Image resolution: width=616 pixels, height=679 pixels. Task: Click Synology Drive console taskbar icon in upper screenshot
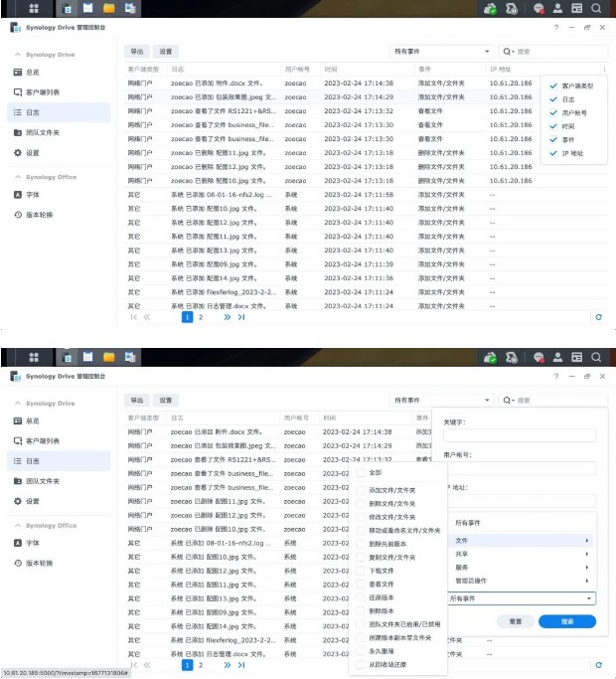click(x=67, y=8)
